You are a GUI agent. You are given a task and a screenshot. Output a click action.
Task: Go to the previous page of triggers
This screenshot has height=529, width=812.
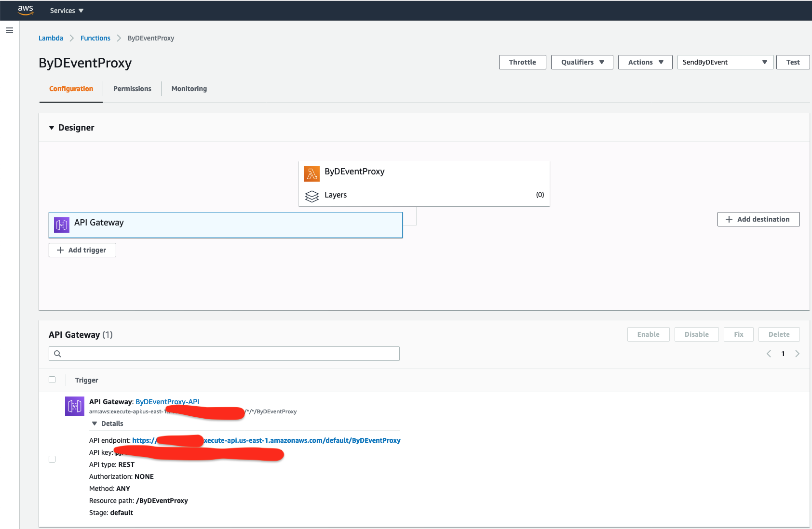[x=769, y=354]
